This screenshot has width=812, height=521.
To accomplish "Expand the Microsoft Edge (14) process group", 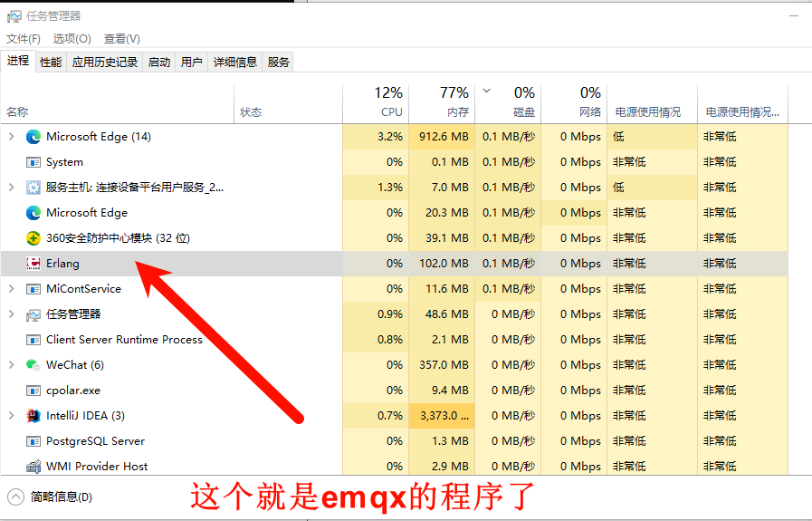I will pos(12,136).
